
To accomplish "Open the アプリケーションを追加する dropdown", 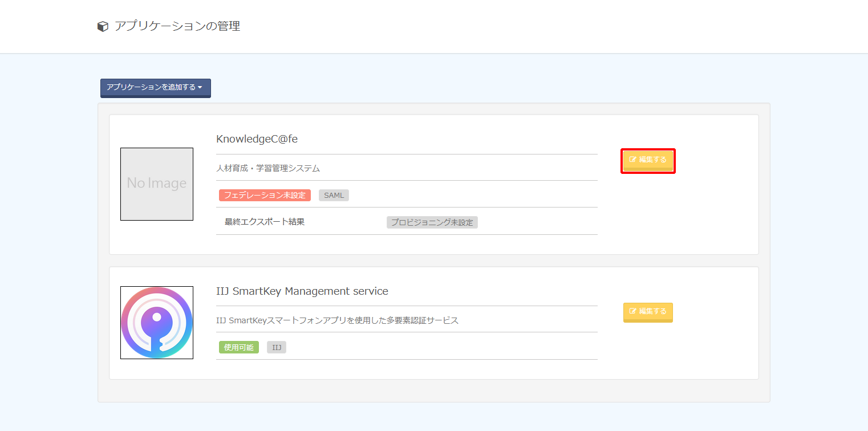I will click(x=156, y=88).
